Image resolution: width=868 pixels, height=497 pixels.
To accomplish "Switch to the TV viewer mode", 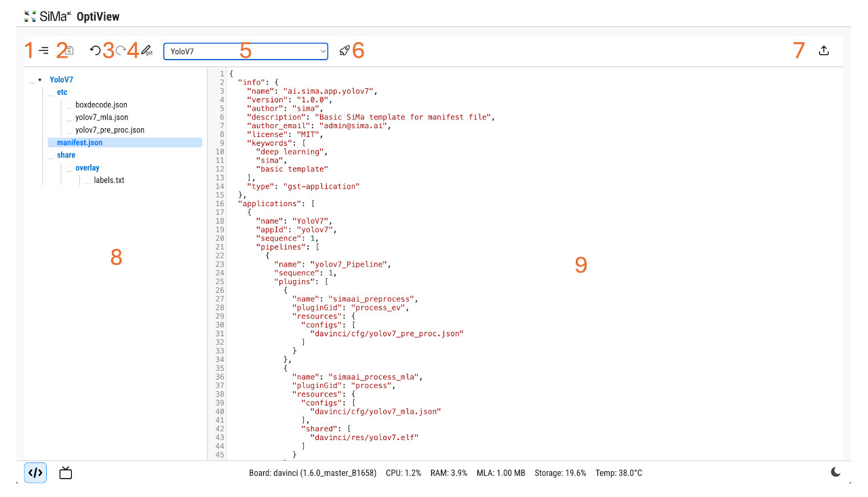I will pos(66,473).
